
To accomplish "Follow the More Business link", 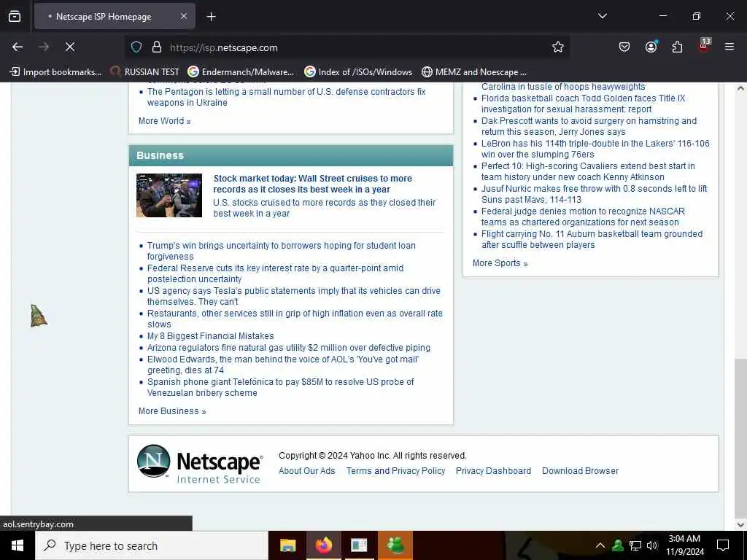I will pyautogui.click(x=172, y=411).
